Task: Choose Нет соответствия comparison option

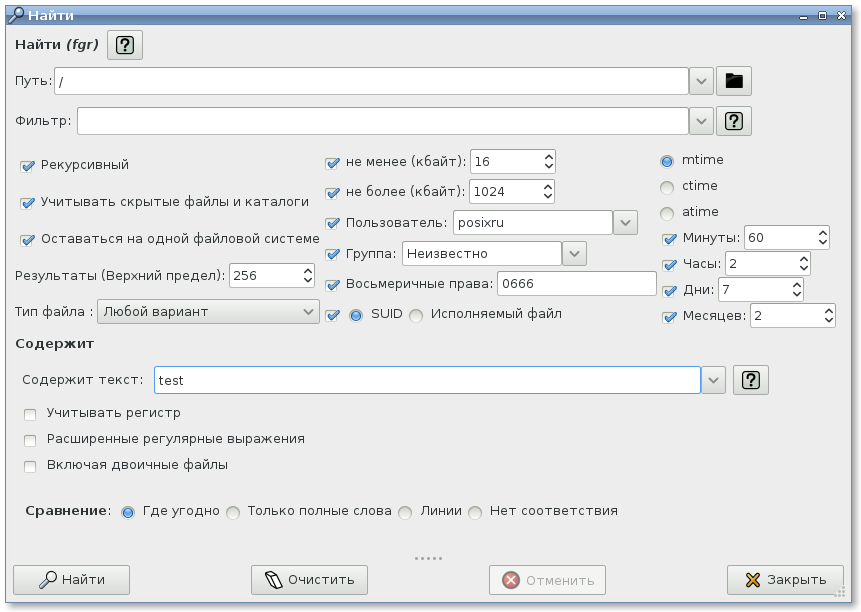Action: pos(475,513)
